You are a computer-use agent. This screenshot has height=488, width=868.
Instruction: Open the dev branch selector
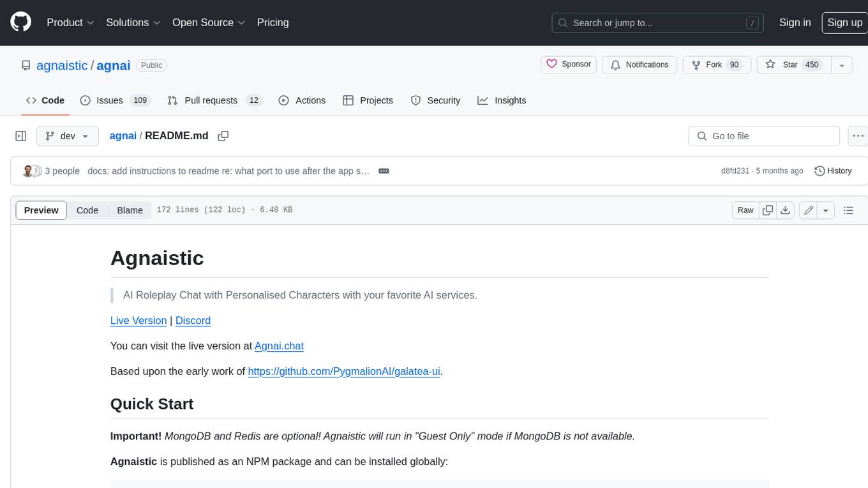(x=68, y=136)
